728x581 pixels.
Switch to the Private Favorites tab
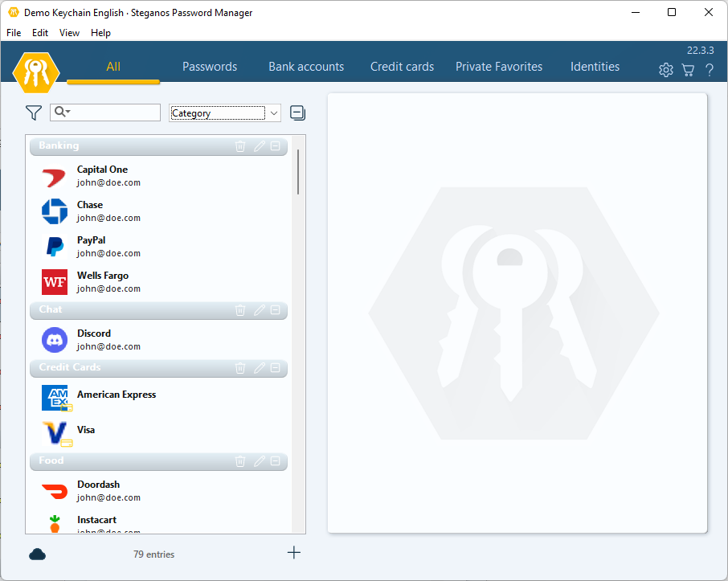point(499,67)
